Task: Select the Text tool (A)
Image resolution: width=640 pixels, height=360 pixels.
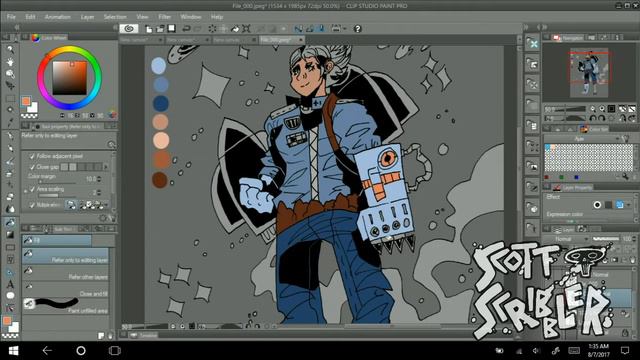Action: click(10, 284)
